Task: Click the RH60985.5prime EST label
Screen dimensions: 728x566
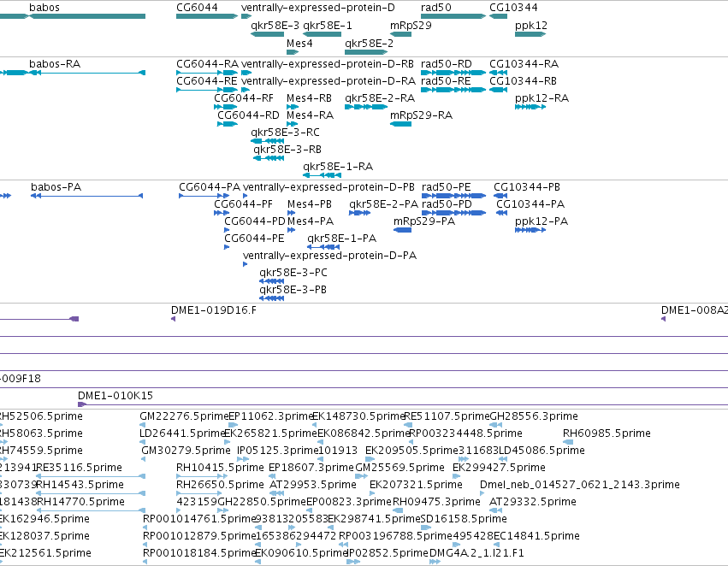Action: coord(607,433)
